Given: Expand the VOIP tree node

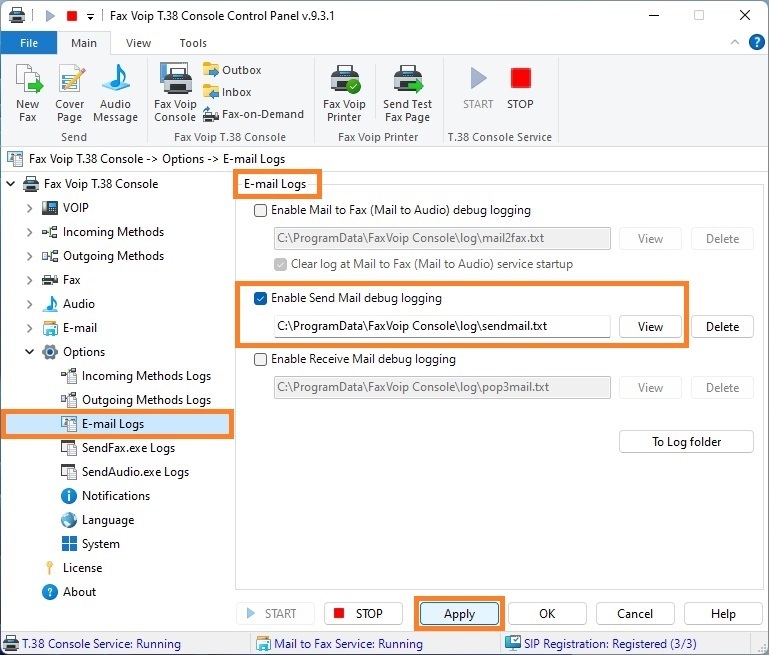Looking at the screenshot, I should pyautogui.click(x=29, y=208).
